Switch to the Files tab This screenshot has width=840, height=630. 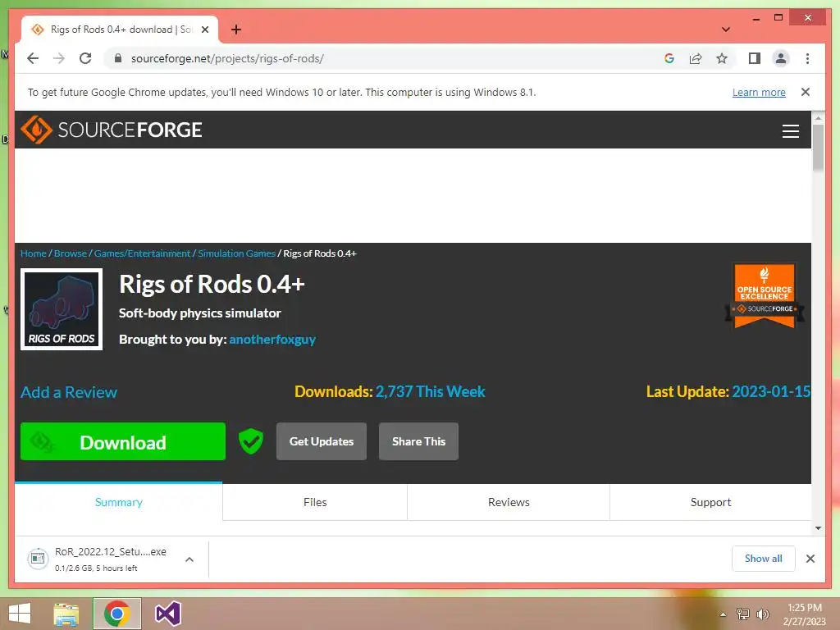point(315,502)
